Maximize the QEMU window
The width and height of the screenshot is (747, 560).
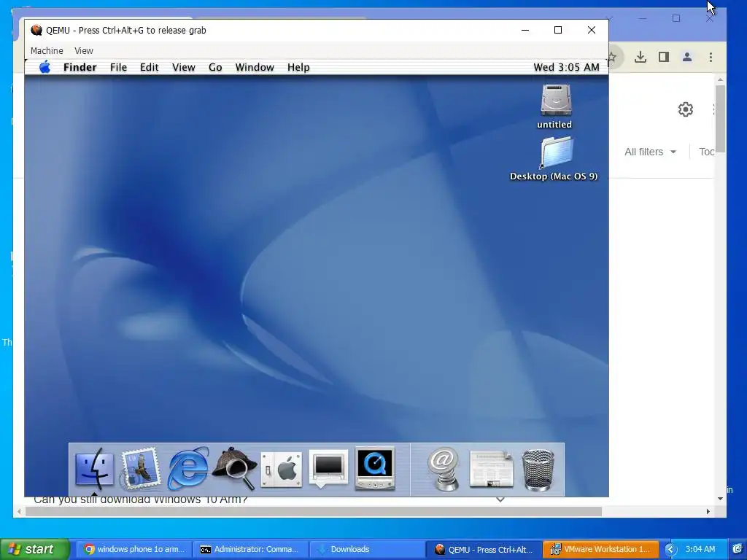click(x=558, y=30)
